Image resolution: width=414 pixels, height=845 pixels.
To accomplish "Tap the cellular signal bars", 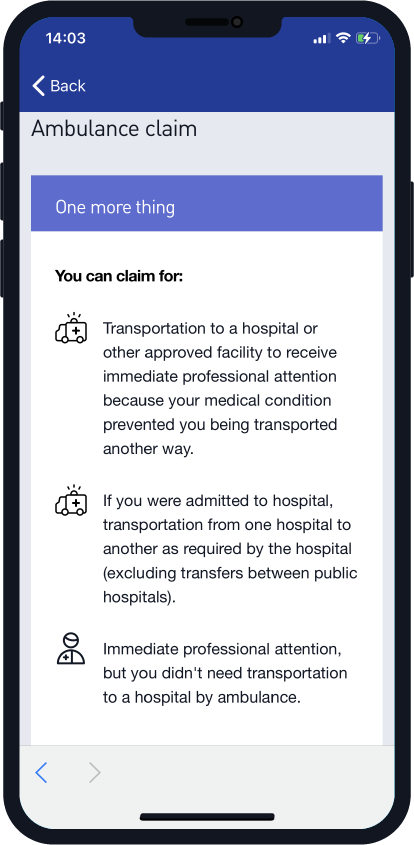I will [321, 38].
